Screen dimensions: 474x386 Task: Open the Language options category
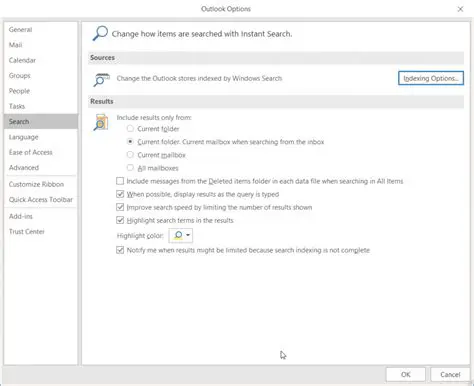41,137
